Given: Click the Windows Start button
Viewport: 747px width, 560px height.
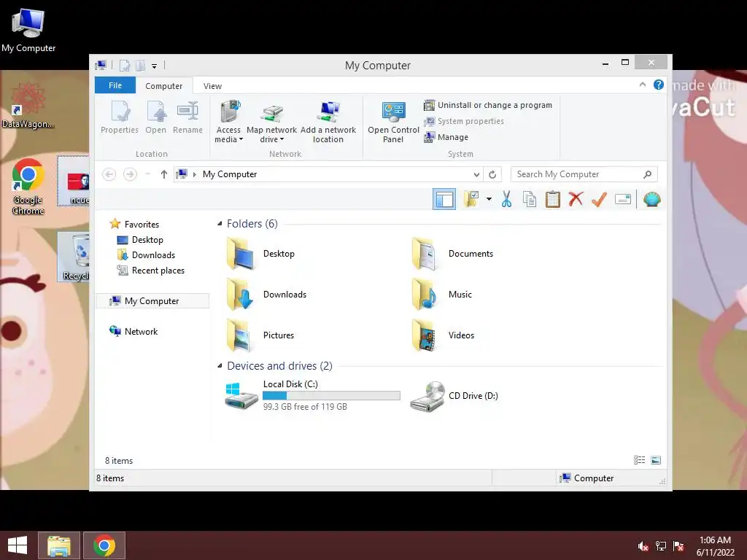Looking at the screenshot, I should tap(18, 545).
